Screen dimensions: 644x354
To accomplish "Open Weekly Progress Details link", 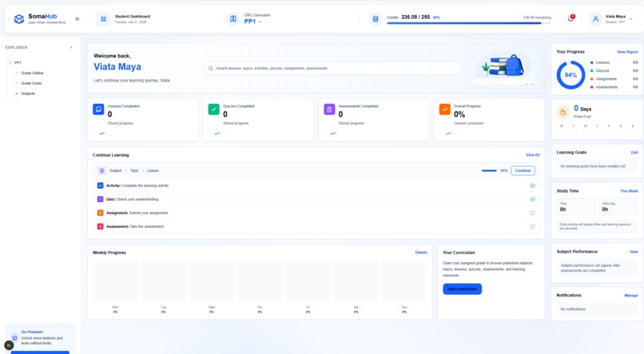I will 421,253.
